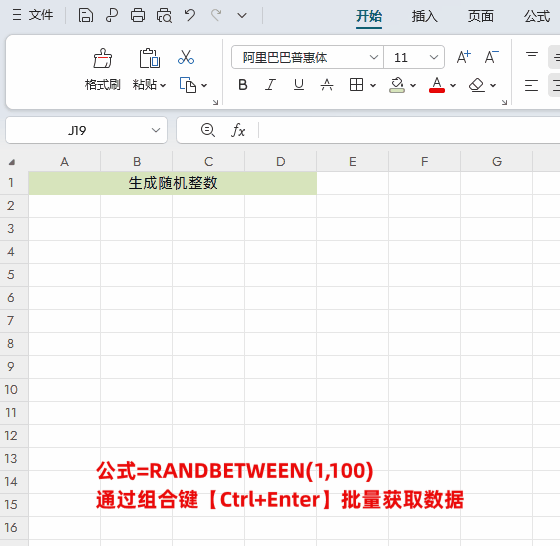
Task: Open Print Preview icon
Action: pos(164,16)
